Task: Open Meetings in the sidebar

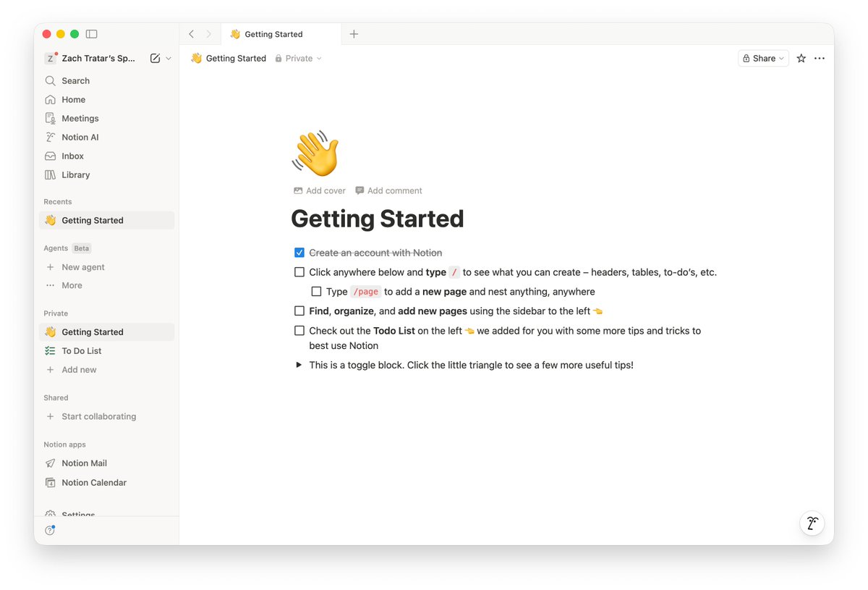Action: (106, 119)
